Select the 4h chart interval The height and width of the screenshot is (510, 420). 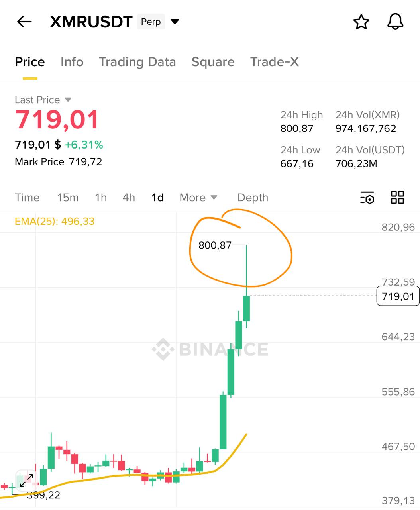tap(129, 198)
